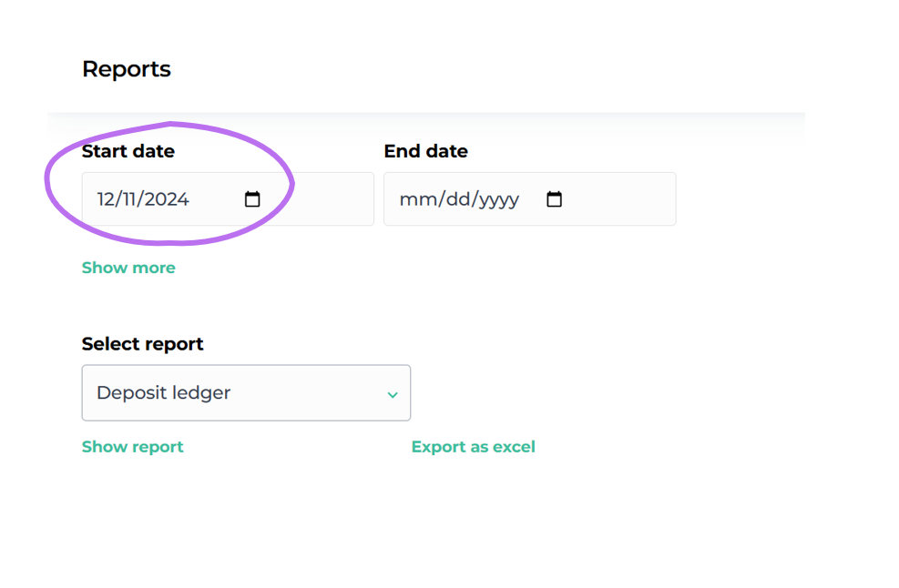Click the Reports page heading
The width and height of the screenshot is (899, 588).
click(x=126, y=69)
